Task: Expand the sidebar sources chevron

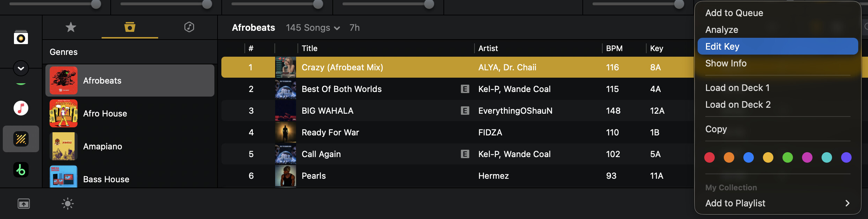Action: tap(21, 68)
